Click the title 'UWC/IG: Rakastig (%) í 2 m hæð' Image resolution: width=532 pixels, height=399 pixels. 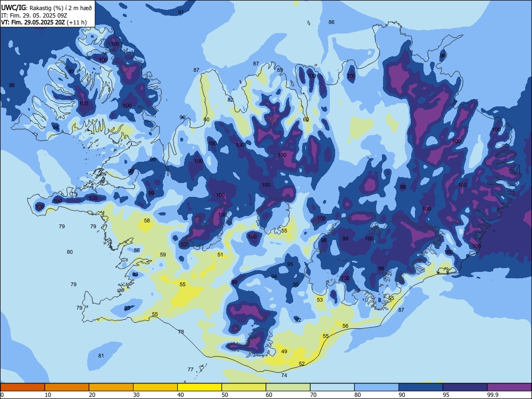46,8
